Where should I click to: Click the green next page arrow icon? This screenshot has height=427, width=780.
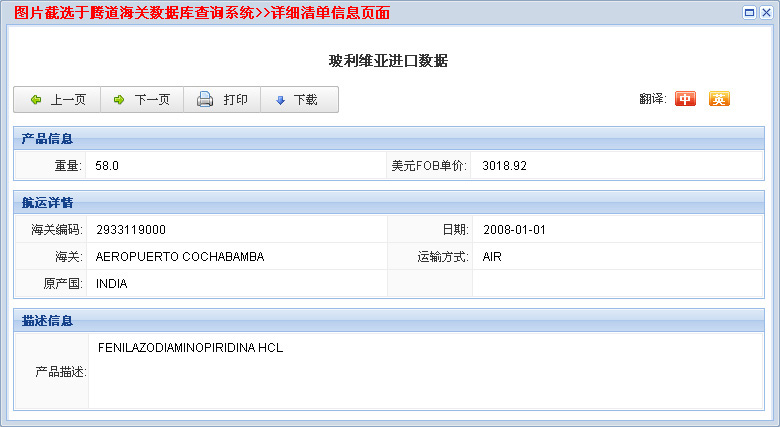119,100
